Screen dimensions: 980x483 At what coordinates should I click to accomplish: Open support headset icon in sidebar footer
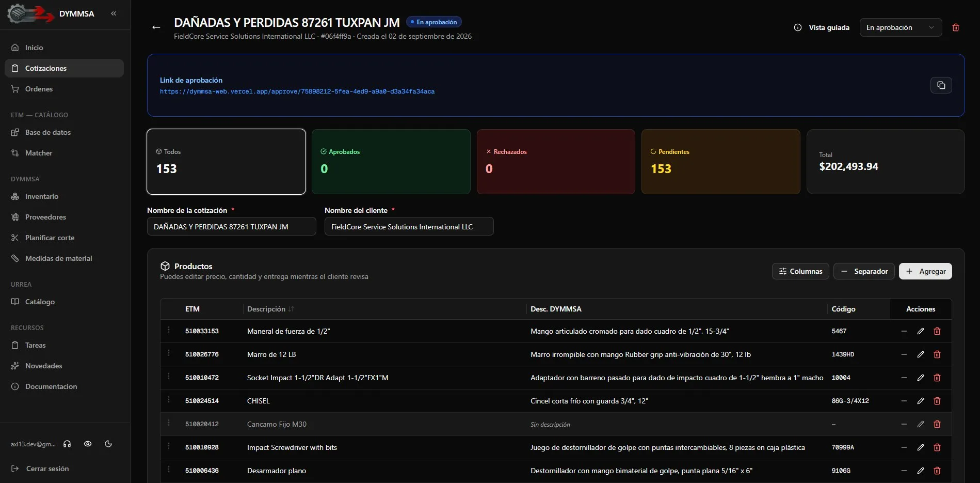click(67, 444)
